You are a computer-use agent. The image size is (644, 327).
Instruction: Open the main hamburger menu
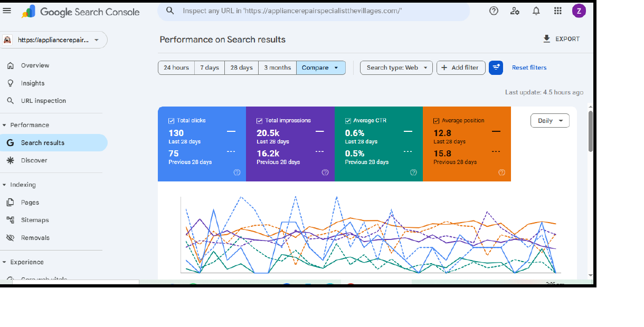pyautogui.click(x=7, y=11)
